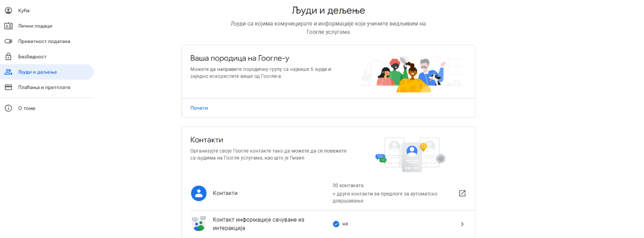Click family group description about 6 људи

point(261,72)
